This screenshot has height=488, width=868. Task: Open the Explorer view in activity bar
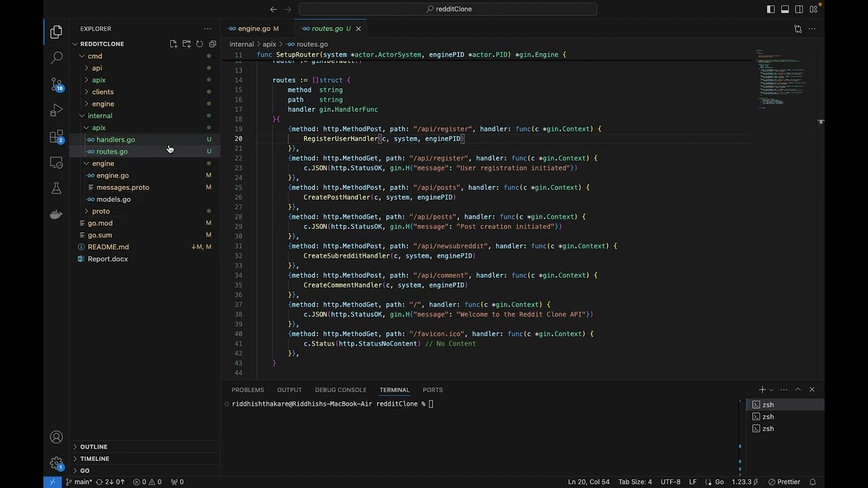pos(56,32)
